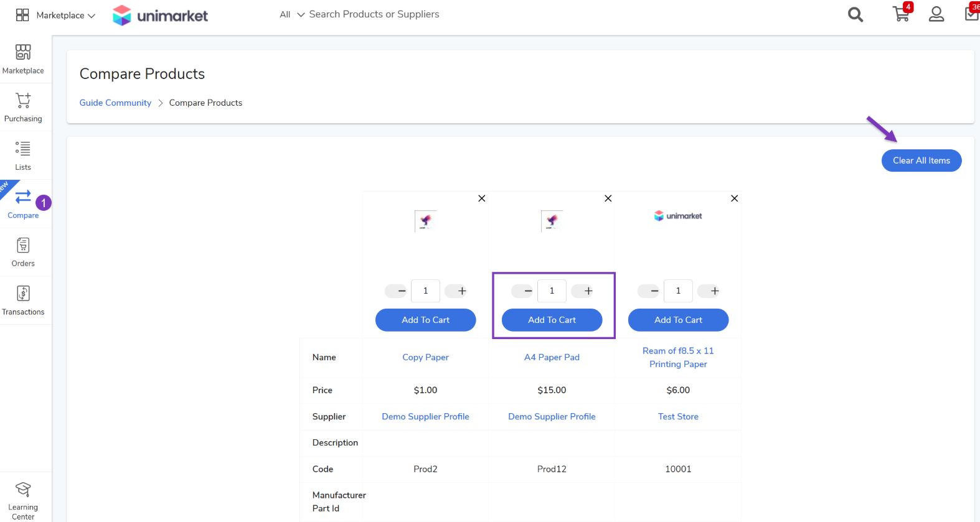Click the search magnifier icon
The width and height of the screenshot is (980, 522).
point(855,14)
